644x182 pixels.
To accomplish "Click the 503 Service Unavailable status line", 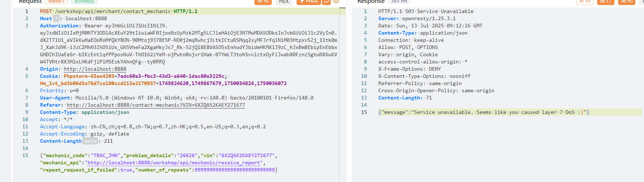I will point(426,11).
